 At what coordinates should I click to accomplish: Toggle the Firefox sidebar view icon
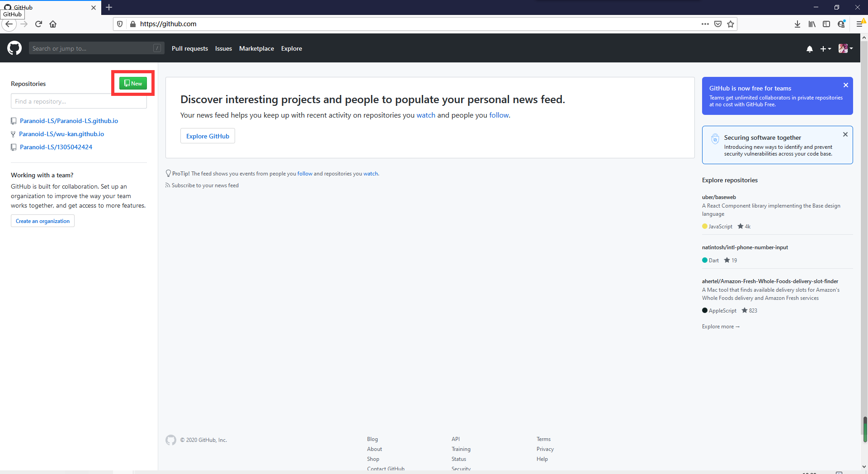click(x=826, y=24)
